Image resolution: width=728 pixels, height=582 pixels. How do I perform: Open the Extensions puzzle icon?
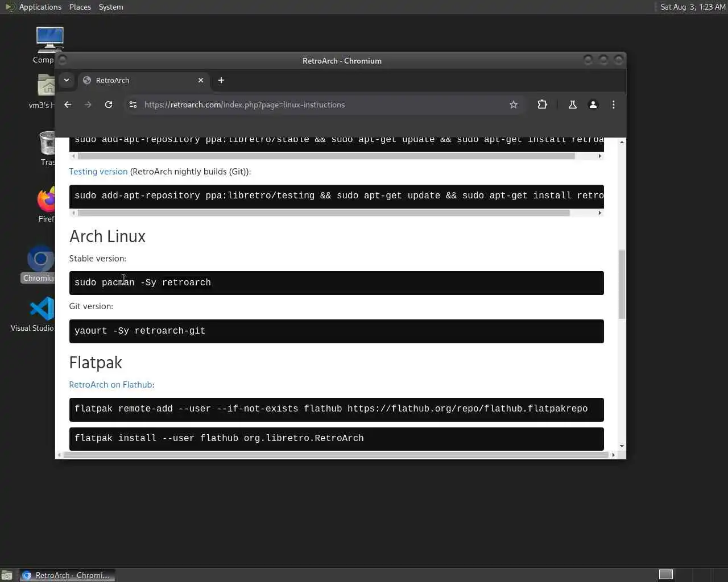tap(542, 105)
